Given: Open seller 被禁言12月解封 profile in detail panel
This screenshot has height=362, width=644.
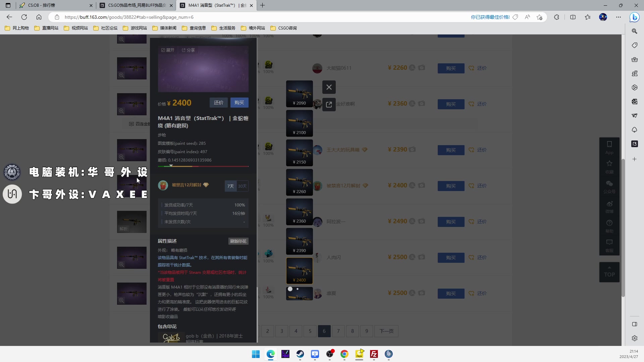Looking at the screenshot, I should [x=186, y=185].
